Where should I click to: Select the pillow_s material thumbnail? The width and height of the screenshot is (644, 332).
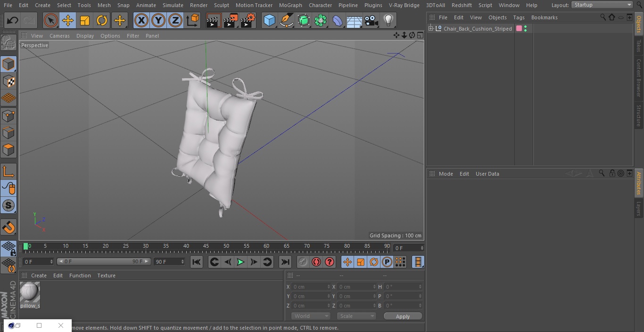click(x=30, y=292)
